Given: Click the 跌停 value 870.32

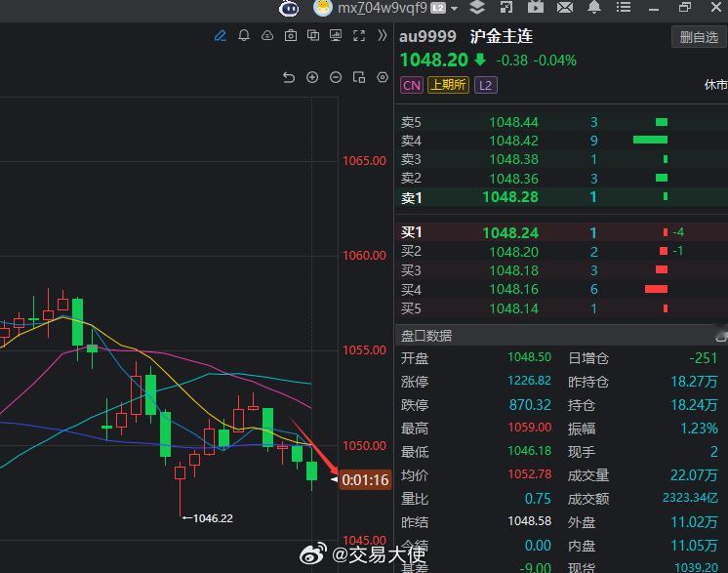Looking at the screenshot, I should pos(530,405).
